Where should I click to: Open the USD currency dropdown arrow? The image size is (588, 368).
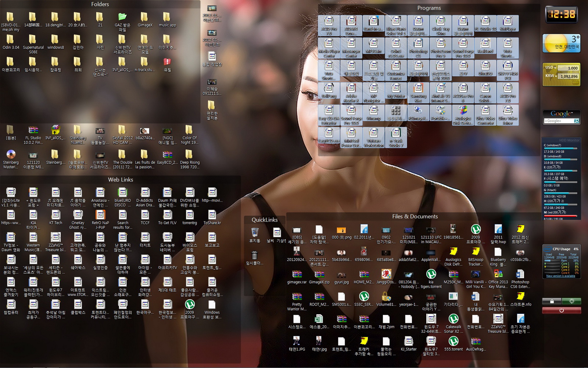click(555, 68)
